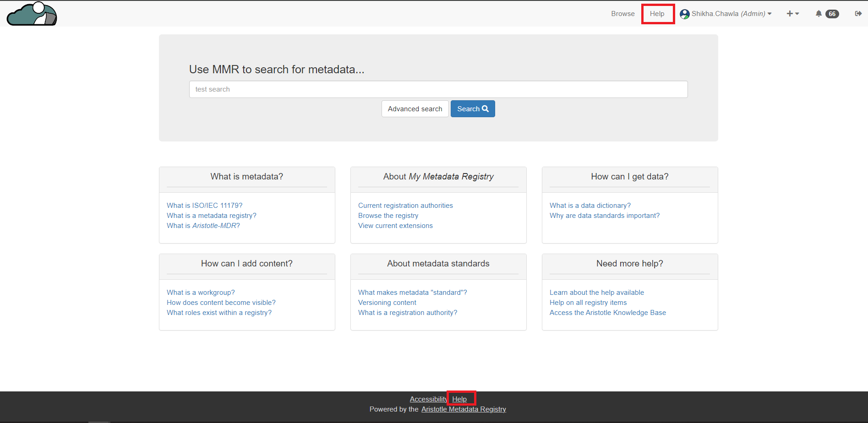Open the footer Aristotle Metadata Registry link

[464, 409]
